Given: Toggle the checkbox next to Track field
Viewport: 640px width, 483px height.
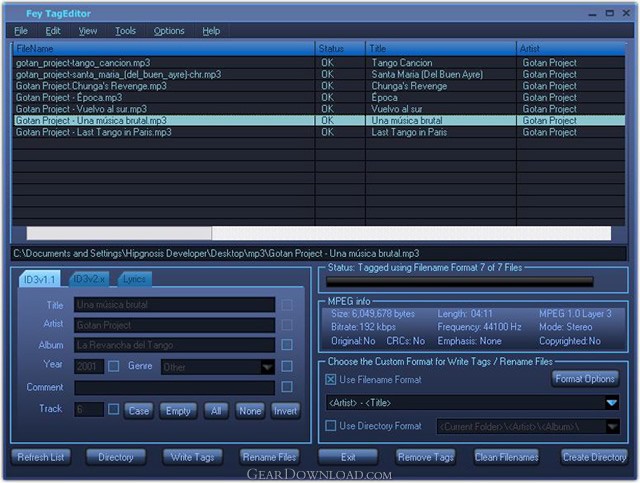Looking at the screenshot, I should (114, 409).
